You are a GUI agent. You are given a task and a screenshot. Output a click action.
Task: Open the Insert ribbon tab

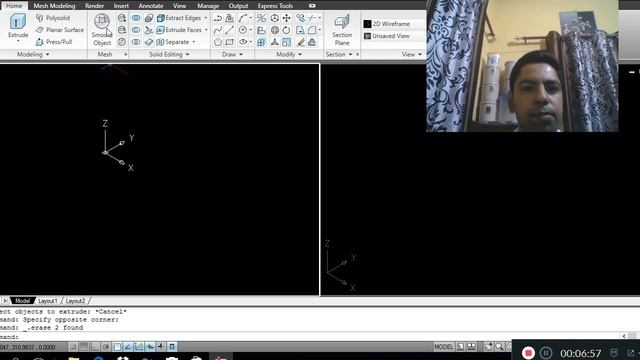(x=121, y=6)
